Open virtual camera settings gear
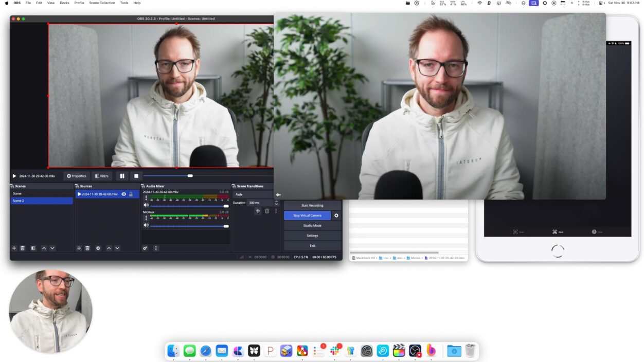Image resolution: width=644 pixels, height=362 pixels. [x=336, y=215]
